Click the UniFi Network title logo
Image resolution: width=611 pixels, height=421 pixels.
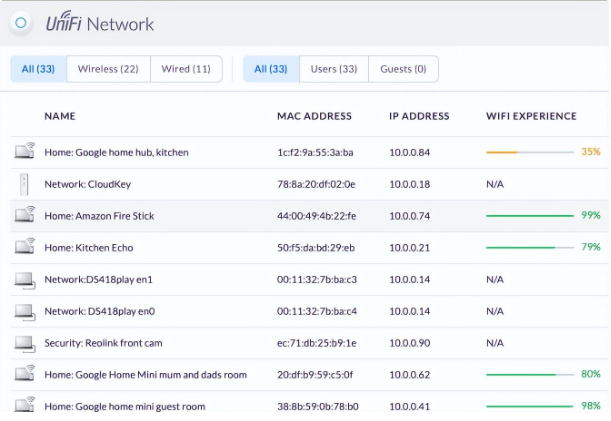coord(100,23)
